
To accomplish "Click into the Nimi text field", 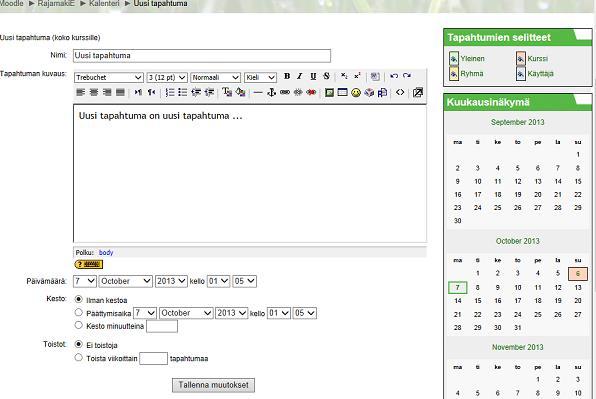I will [x=202, y=56].
